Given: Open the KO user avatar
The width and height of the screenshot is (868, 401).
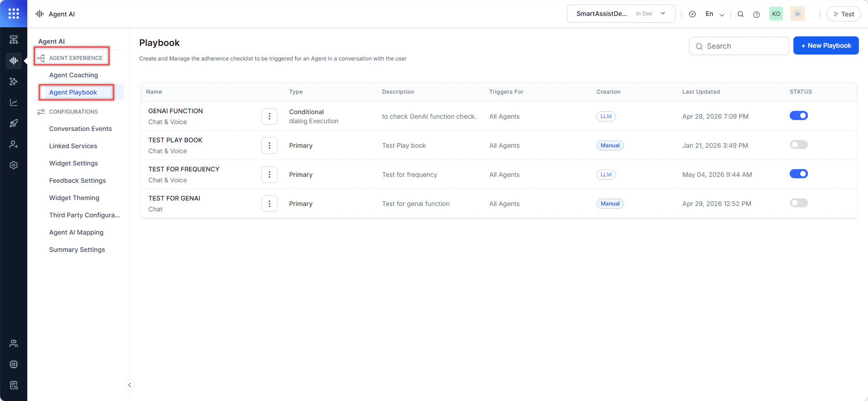Looking at the screenshot, I should [x=776, y=14].
